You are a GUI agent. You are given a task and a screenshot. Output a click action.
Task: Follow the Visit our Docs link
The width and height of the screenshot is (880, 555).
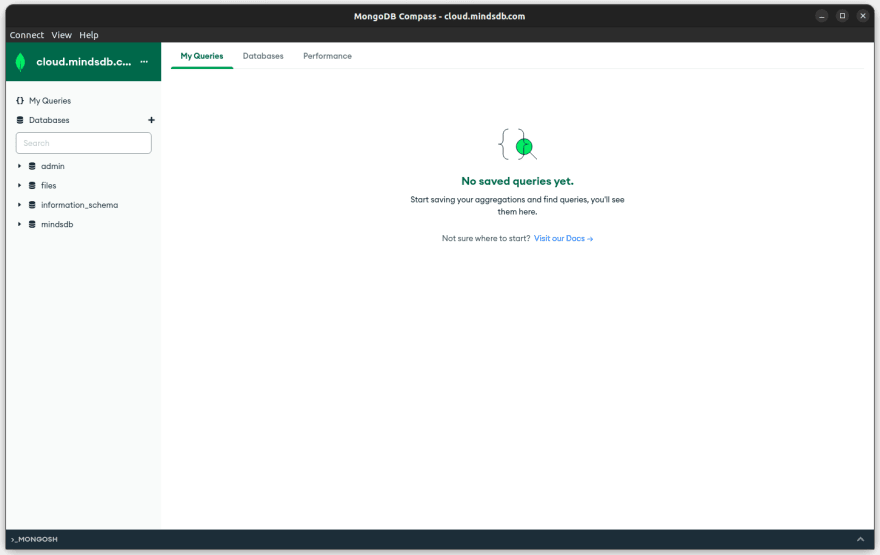tap(563, 238)
